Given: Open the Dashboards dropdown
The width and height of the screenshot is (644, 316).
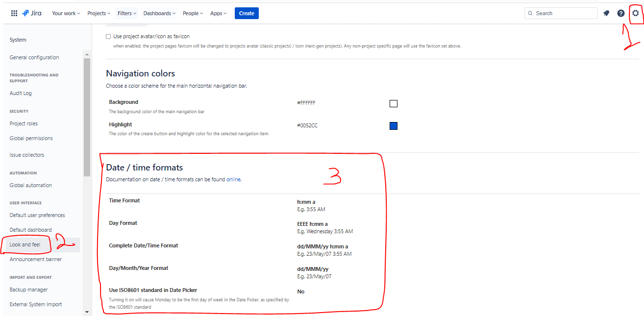Looking at the screenshot, I should click(x=159, y=13).
